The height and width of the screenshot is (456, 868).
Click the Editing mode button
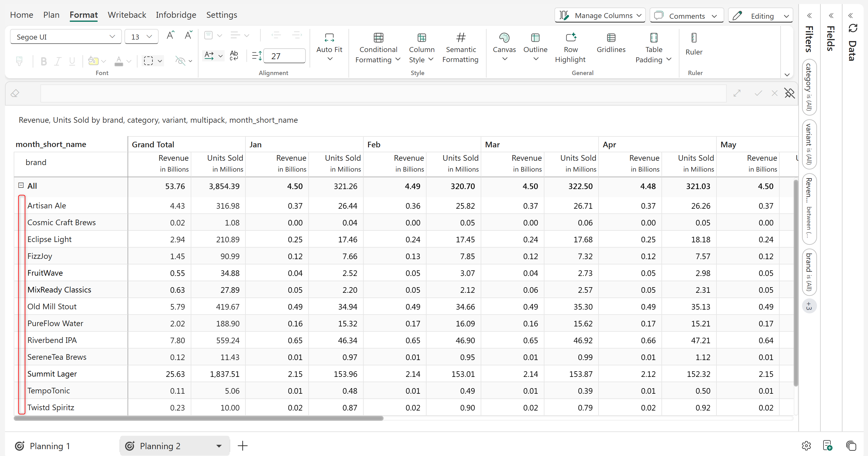tap(761, 16)
